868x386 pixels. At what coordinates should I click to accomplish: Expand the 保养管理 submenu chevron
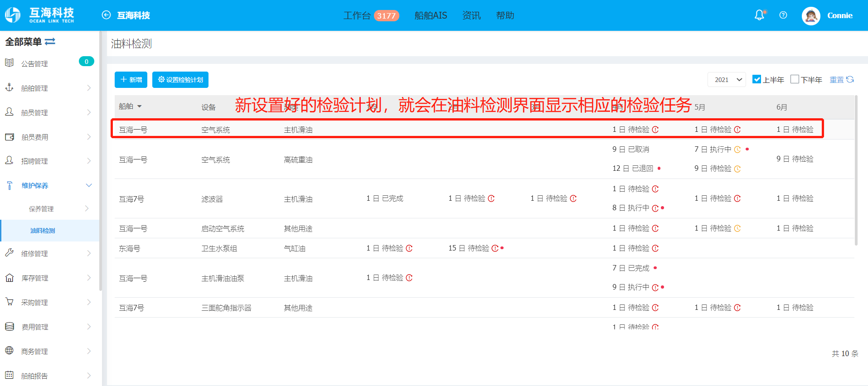pyautogui.click(x=87, y=208)
